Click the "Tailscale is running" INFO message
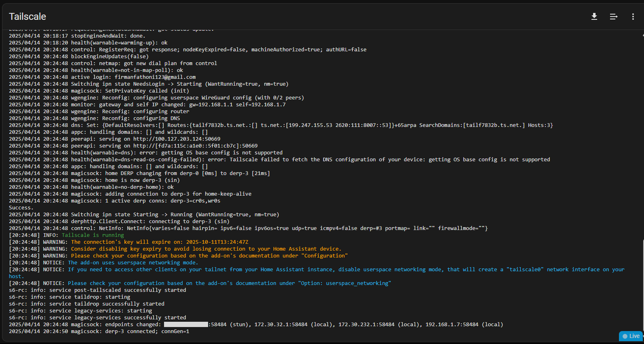 coord(93,235)
